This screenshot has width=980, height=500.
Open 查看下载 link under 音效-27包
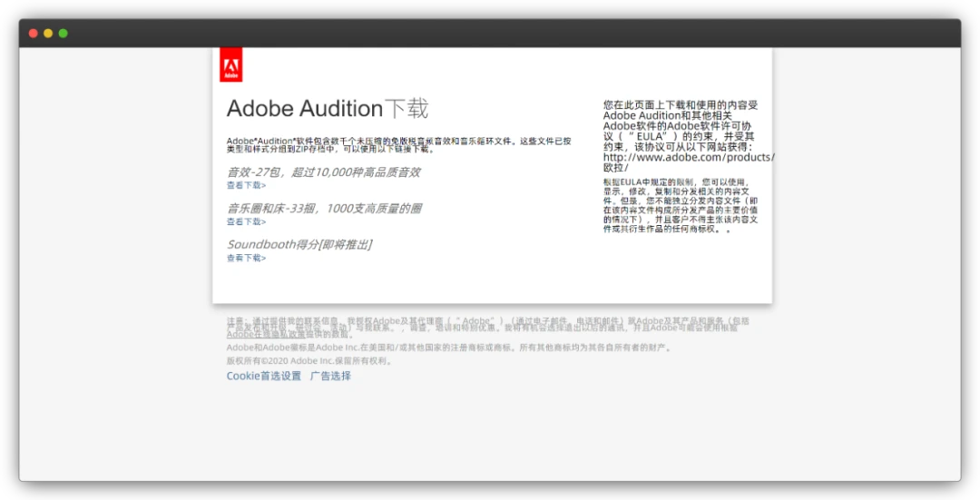[246, 186]
